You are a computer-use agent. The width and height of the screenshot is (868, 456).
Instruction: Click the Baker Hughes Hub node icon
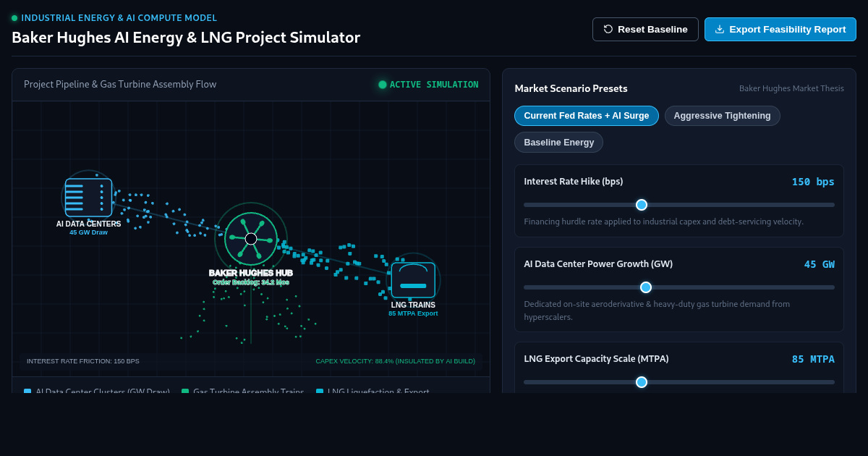(x=251, y=239)
